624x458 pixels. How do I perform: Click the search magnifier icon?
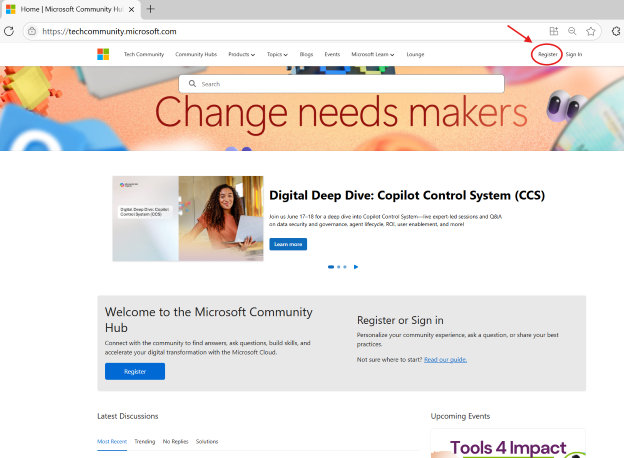point(192,84)
